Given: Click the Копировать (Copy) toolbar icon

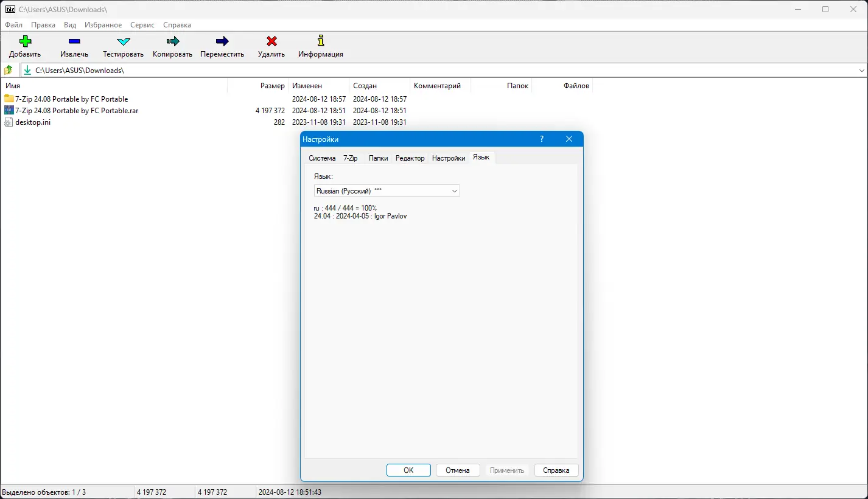Looking at the screenshot, I should click(x=173, y=41).
